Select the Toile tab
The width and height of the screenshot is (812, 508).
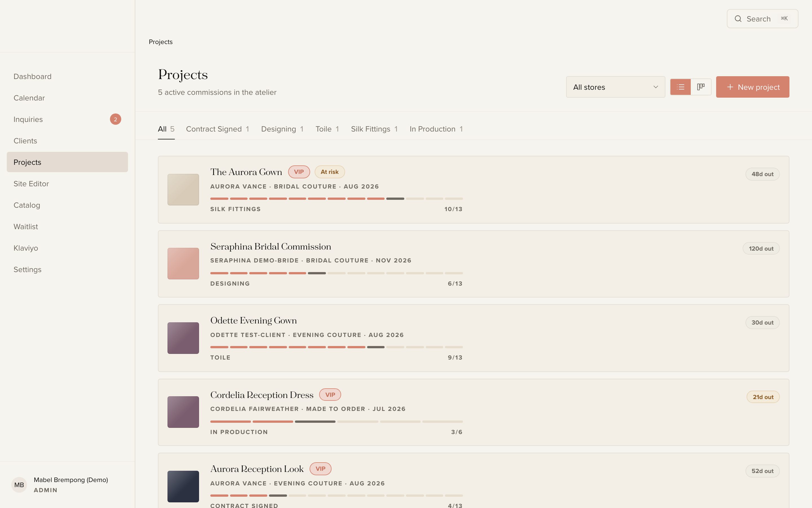coord(327,129)
